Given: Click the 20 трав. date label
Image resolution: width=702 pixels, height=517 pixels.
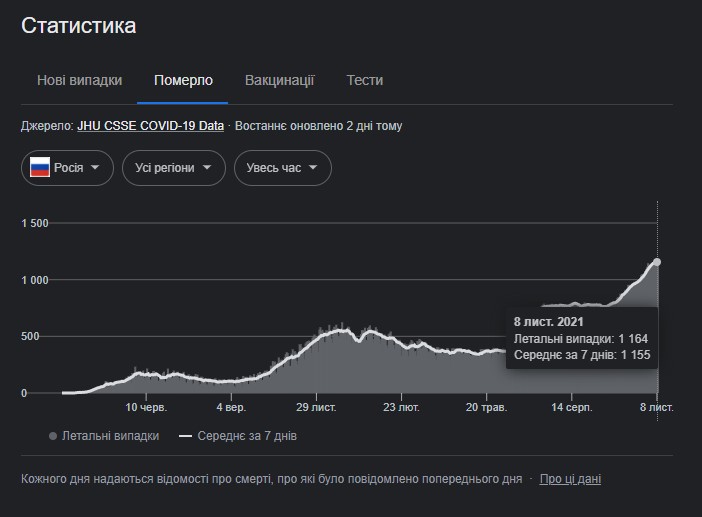Looking at the screenshot, I should pyautogui.click(x=486, y=408).
